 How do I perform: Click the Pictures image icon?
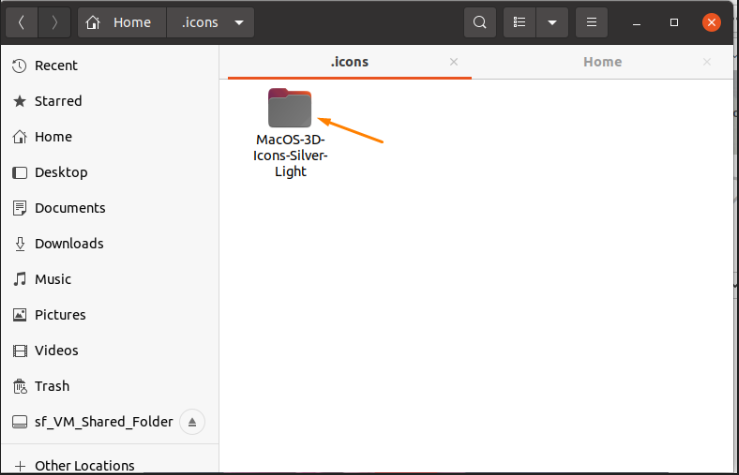(x=19, y=315)
